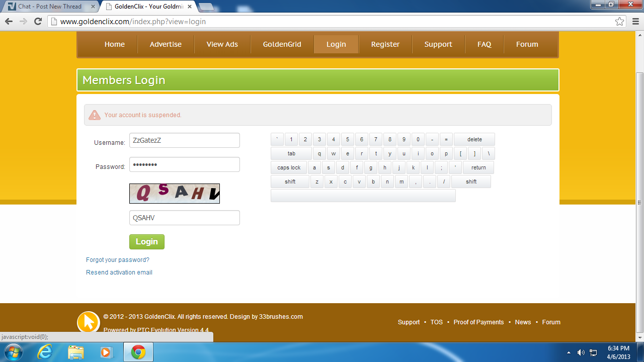This screenshot has width=644, height=362.
Task: Open Windows Media Player on taskbar
Action: pyautogui.click(x=107, y=352)
